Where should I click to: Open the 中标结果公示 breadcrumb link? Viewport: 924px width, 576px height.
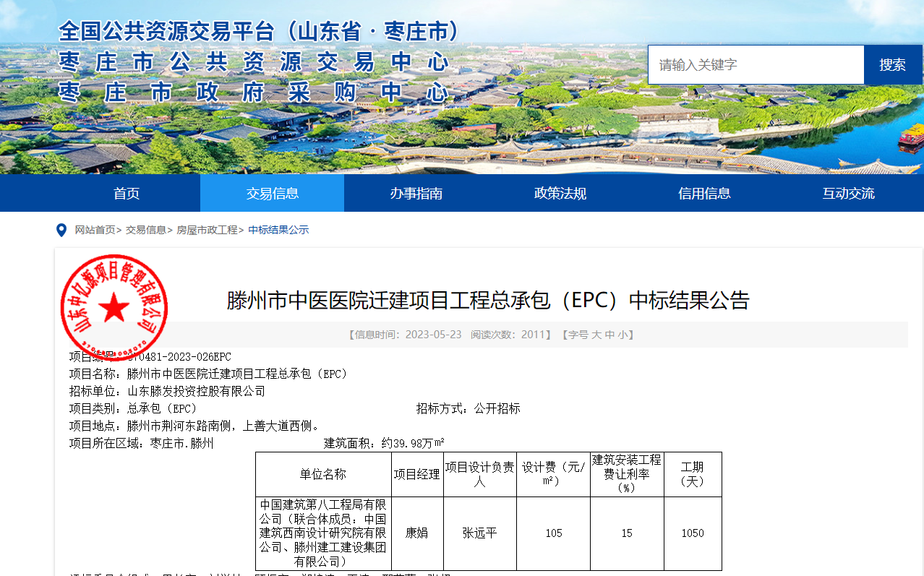tap(278, 230)
